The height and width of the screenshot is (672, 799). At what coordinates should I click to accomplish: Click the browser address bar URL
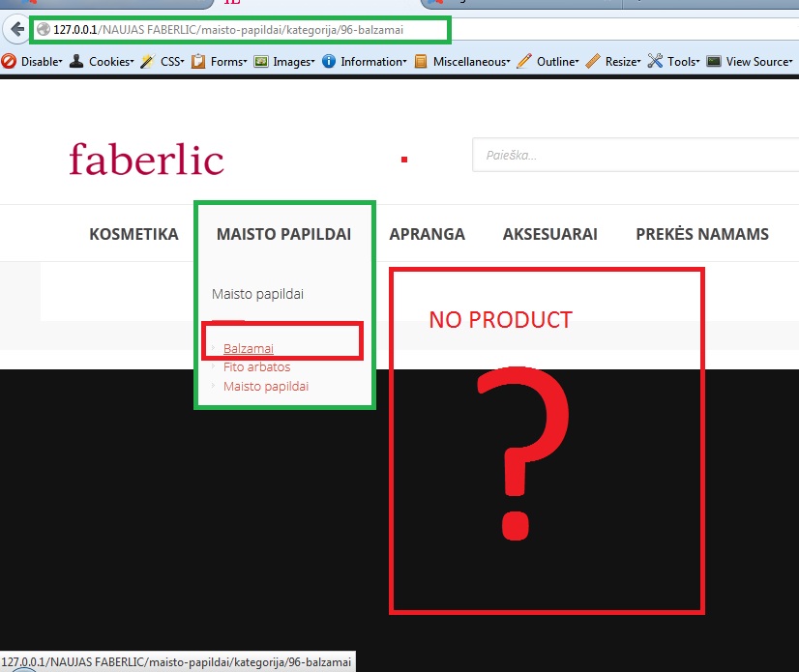pos(227,30)
